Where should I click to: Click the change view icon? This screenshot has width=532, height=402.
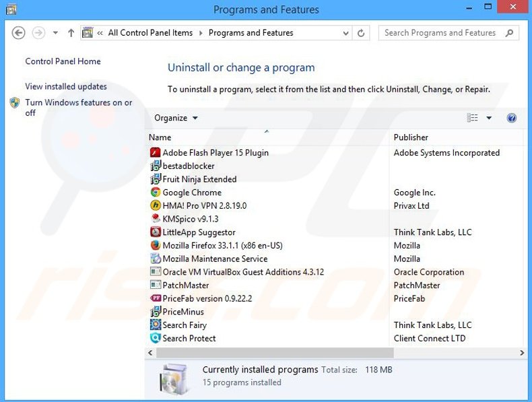[472, 118]
